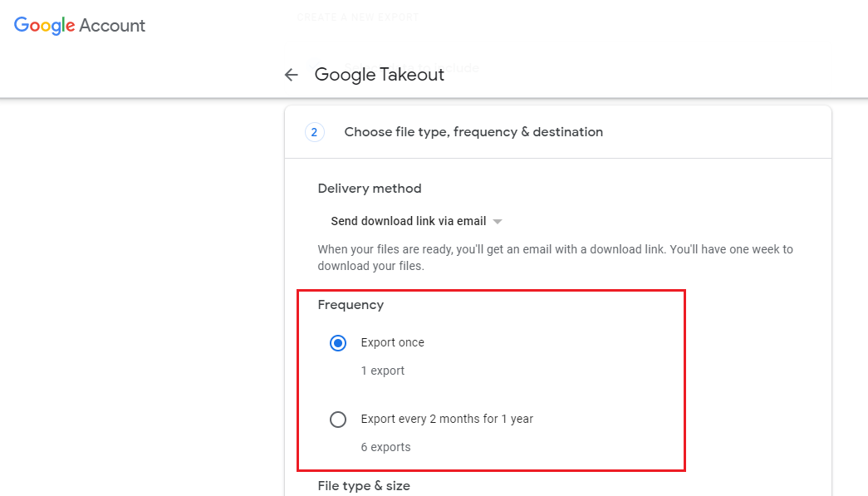Image resolution: width=868 pixels, height=496 pixels.
Task: Click the "Frequency" section heading
Action: (x=351, y=305)
